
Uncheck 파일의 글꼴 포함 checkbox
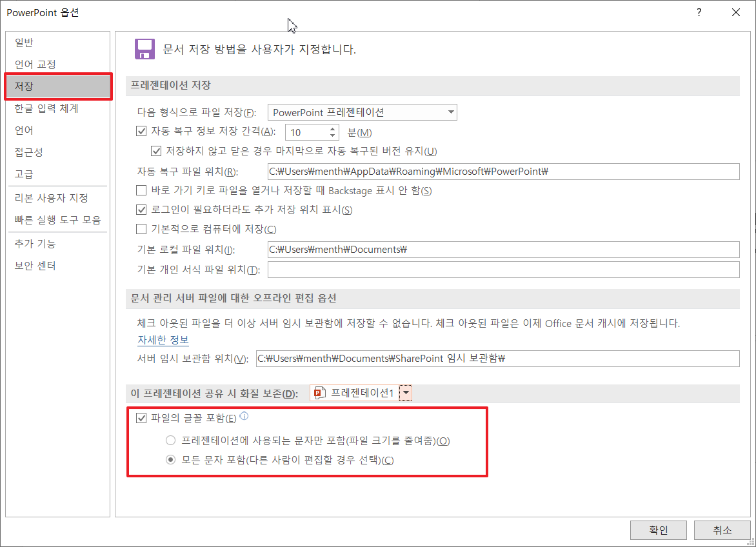pyautogui.click(x=141, y=418)
